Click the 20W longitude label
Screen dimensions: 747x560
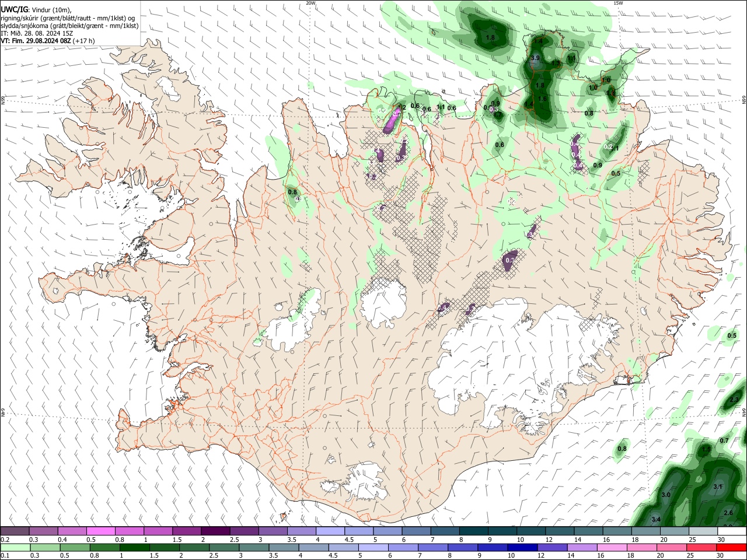pos(311,3)
